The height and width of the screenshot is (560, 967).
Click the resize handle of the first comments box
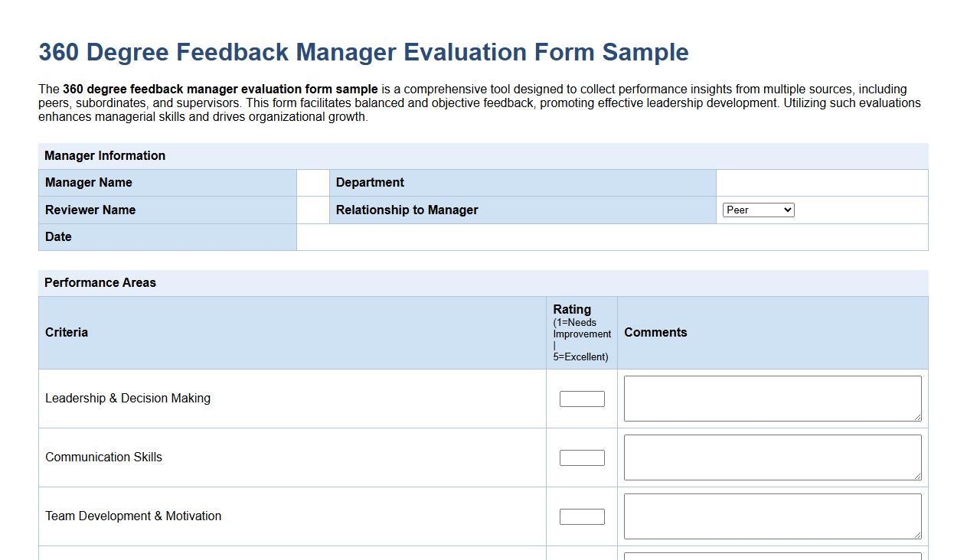918,418
